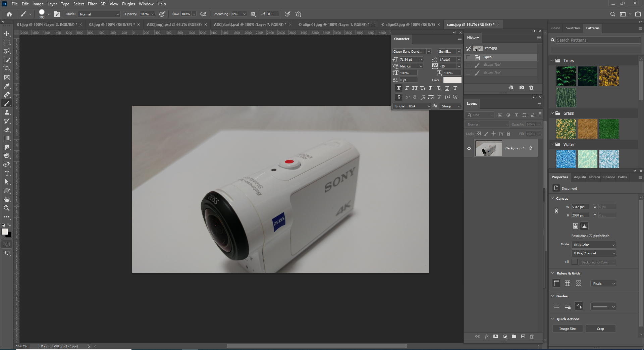Set canvas orientation to portrait

click(576, 226)
